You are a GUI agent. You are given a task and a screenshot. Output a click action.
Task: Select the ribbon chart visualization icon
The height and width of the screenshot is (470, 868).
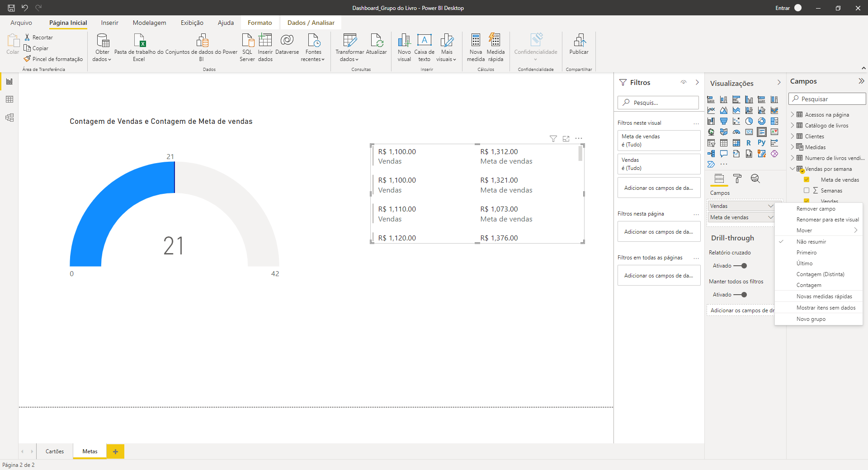coord(774,110)
